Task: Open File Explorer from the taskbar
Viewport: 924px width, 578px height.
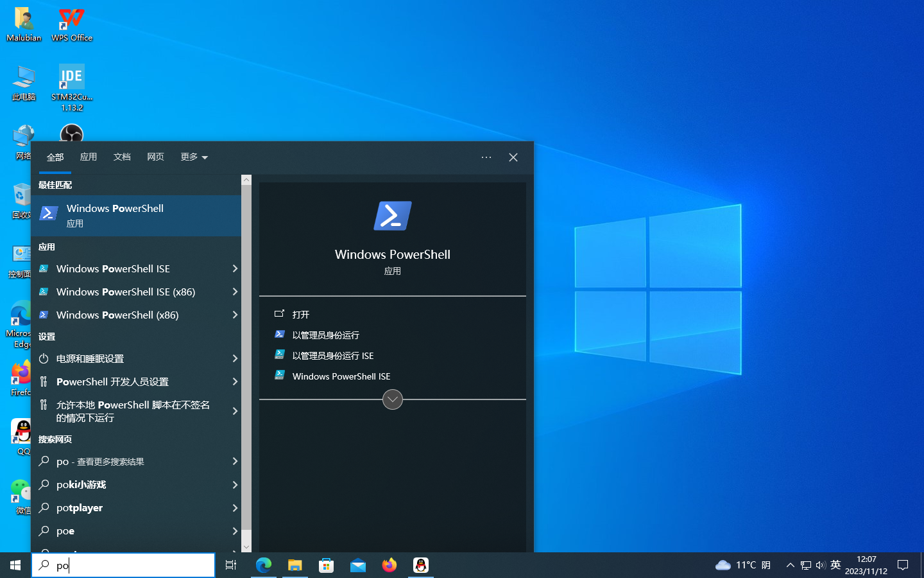Action: (295, 565)
